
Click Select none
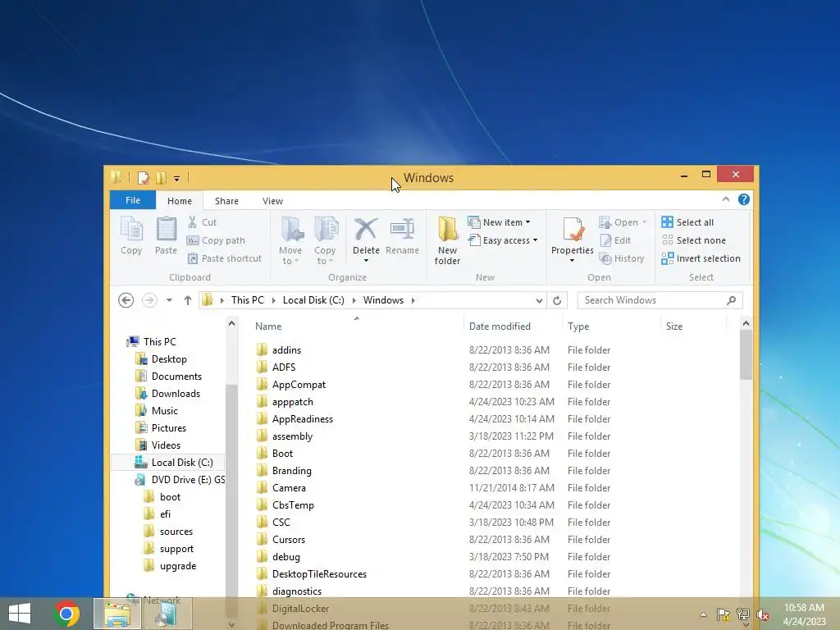point(694,240)
